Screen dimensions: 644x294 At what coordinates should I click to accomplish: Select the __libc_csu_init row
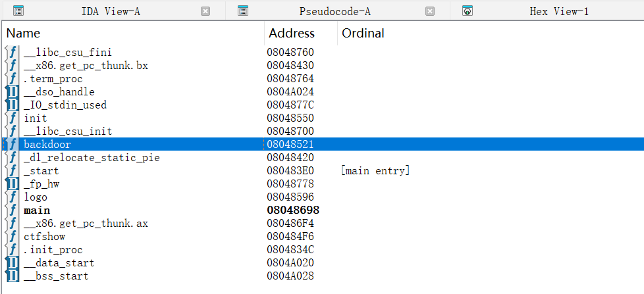(68, 131)
